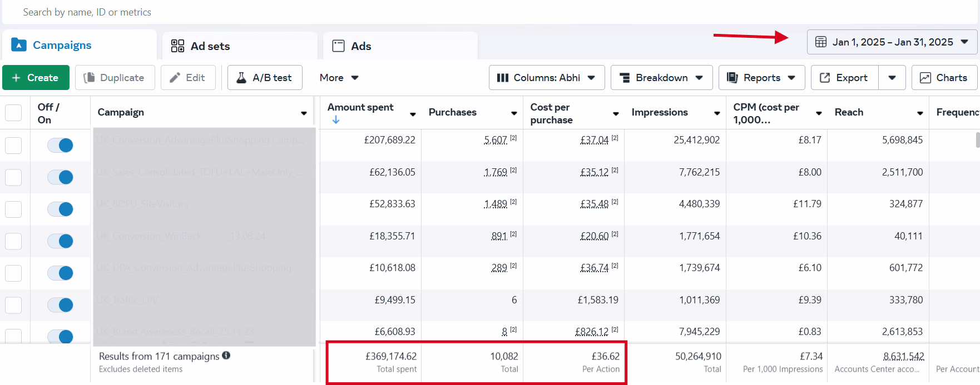Click the A/B test flask icon
This screenshot has height=385, width=980.
(241, 78)
